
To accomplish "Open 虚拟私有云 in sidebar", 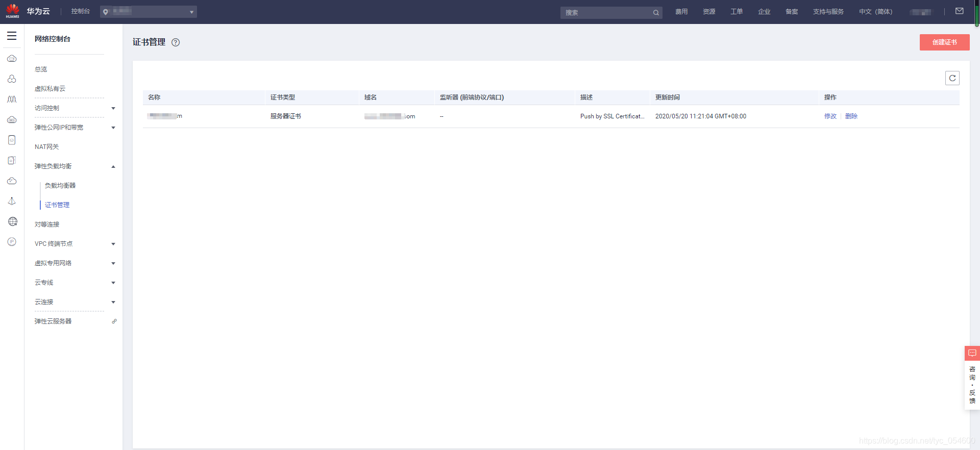I will (x=50, y=89).
